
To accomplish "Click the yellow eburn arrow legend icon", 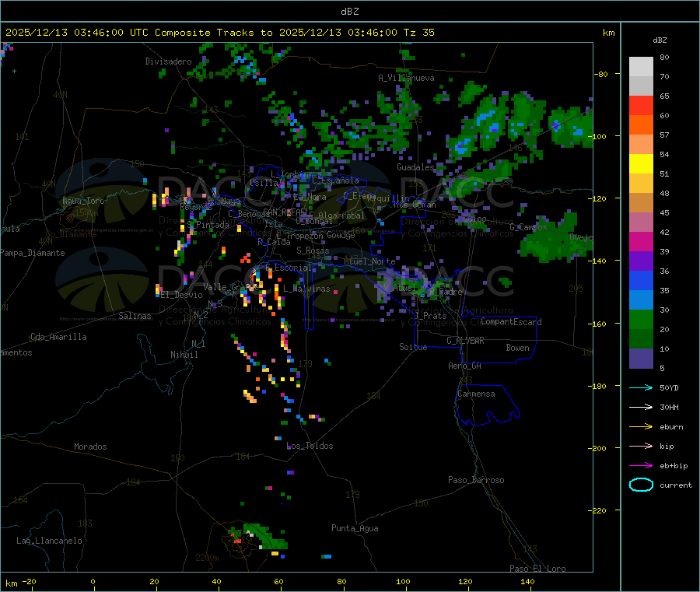I will tap(641, 426).
